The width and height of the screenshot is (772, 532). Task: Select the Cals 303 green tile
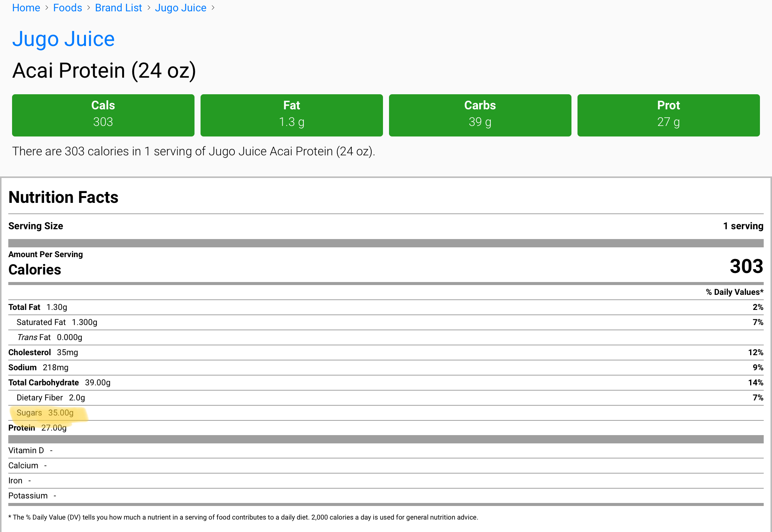[x=103, y=115]
